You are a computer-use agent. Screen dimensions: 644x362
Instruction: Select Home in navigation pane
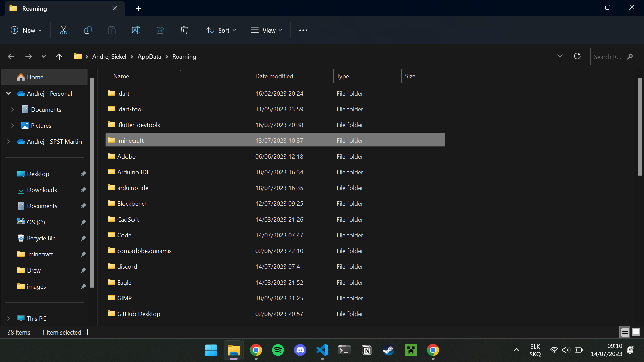click(x=44, y=77)
